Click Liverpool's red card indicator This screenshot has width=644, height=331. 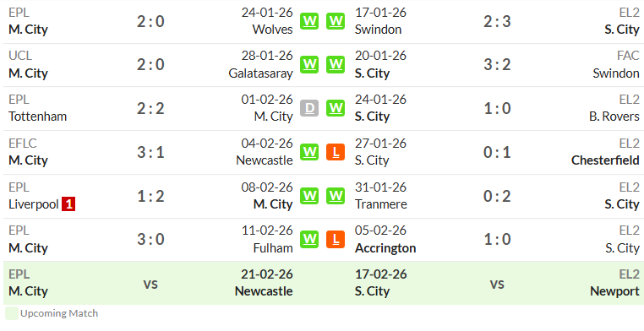[68, 204]
